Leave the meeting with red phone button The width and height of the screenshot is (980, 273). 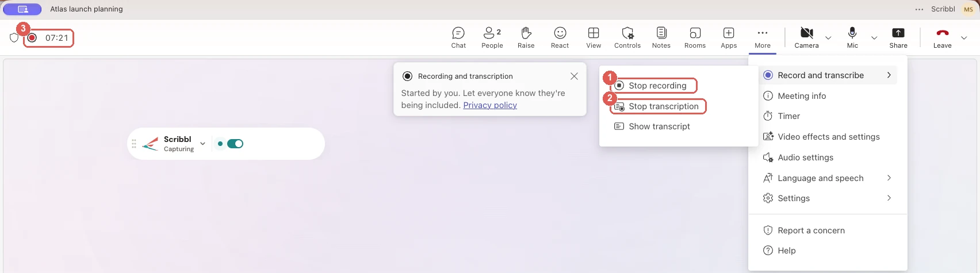[942, 37]
